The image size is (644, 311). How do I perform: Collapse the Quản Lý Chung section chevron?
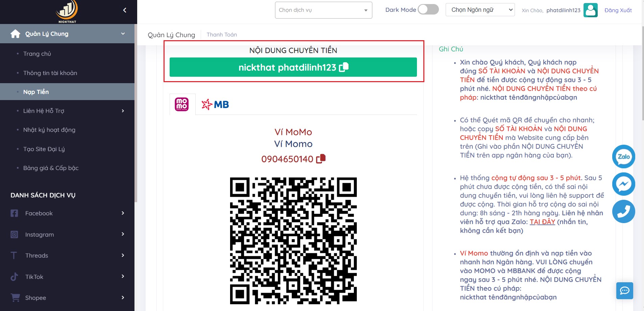click(123, 34)
